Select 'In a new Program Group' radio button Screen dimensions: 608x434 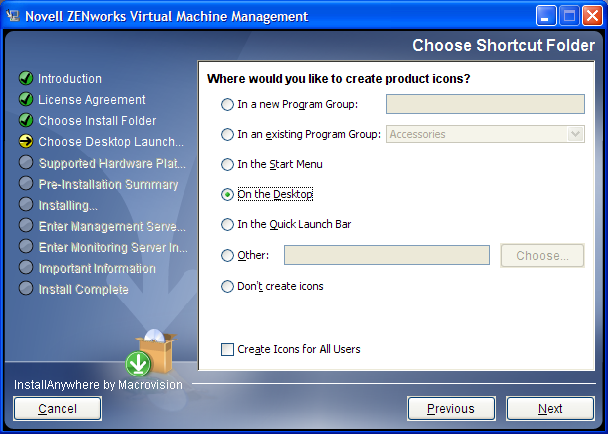coord(228,104)
